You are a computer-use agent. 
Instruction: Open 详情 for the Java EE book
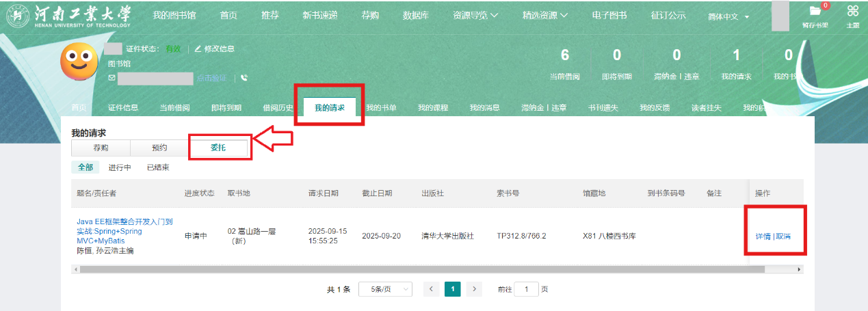[763, 236]
